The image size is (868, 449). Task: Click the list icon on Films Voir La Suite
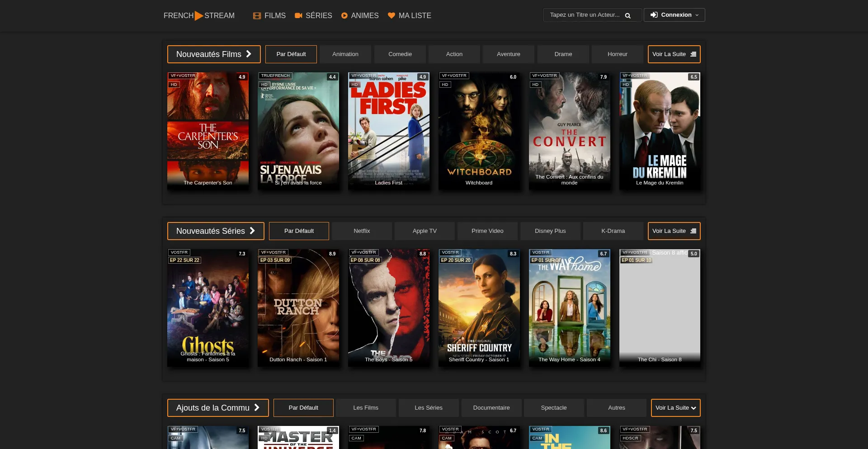click(x=693, y=54)
